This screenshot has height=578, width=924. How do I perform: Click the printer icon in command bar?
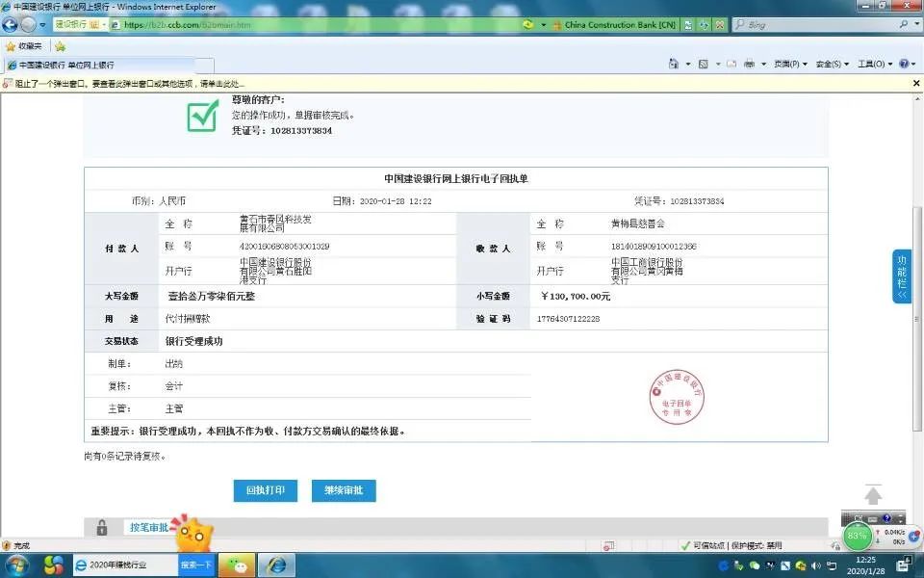[x=749, y=64]
